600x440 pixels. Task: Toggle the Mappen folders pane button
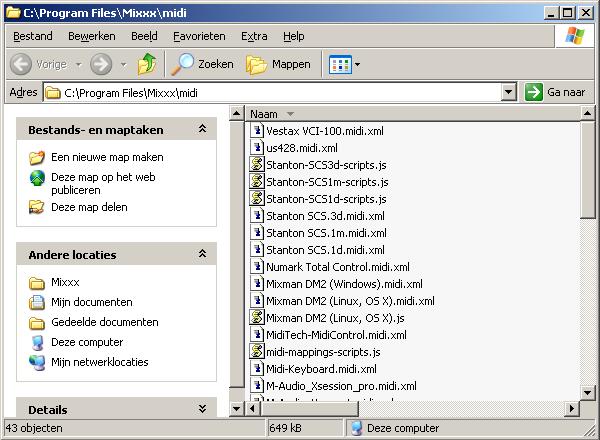pos(279,64)
